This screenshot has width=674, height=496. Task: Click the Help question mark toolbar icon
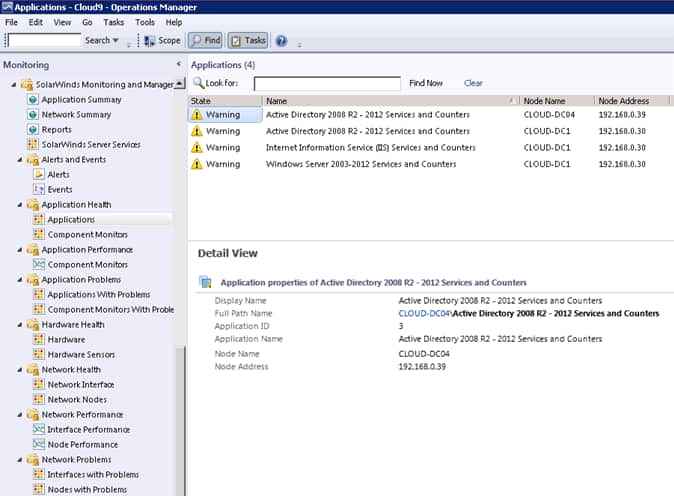pos(281,41)
